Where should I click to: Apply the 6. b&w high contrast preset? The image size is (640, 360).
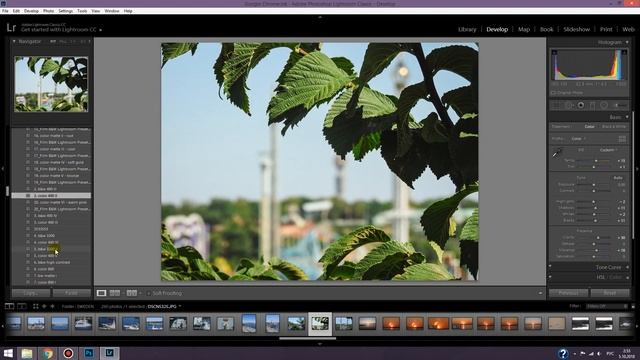tap(52, 262)
